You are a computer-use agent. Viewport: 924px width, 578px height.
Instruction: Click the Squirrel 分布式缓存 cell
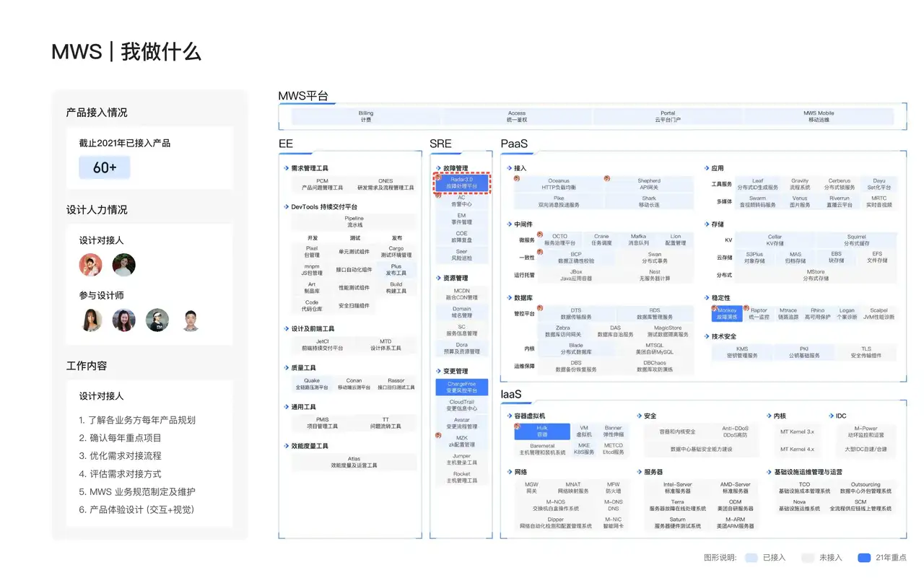pyautogui.click(x=856, y=240)
